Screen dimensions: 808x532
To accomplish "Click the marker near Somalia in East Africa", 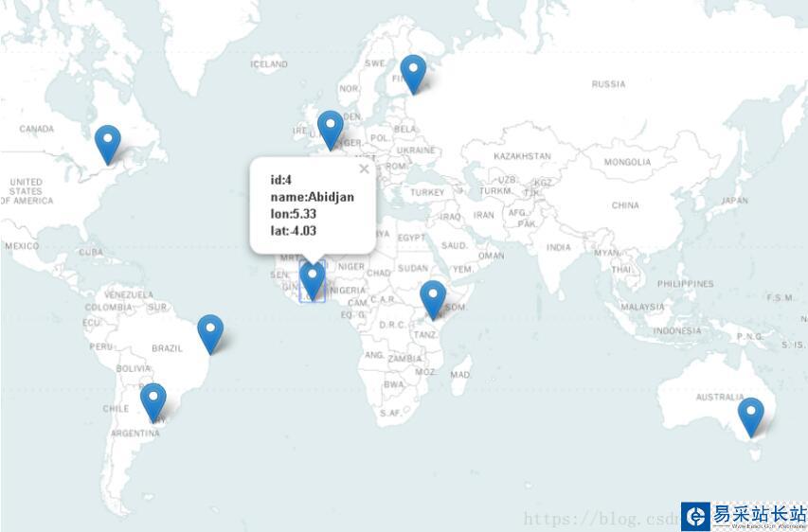I will pyautogui.click(x=433, y=300).
